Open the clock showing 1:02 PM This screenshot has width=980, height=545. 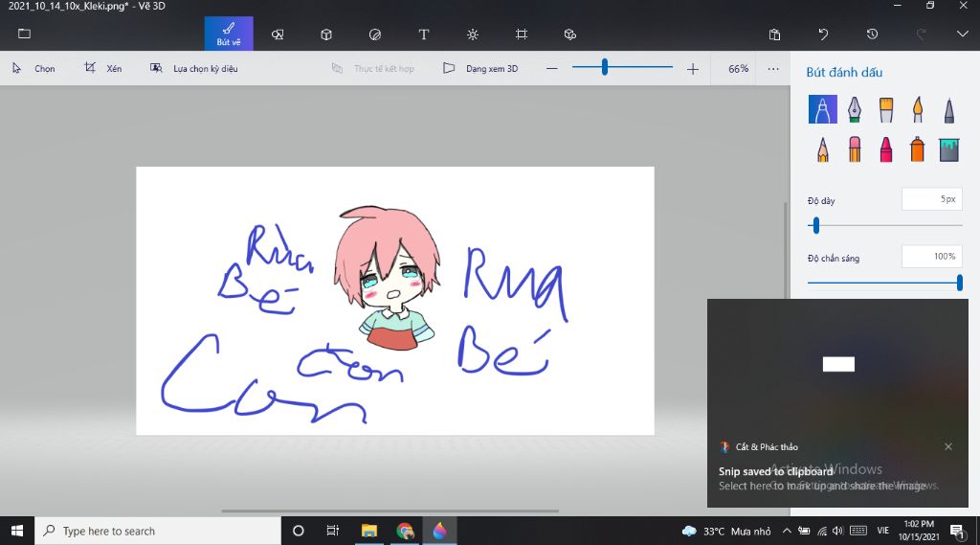(x=919, y=531)
